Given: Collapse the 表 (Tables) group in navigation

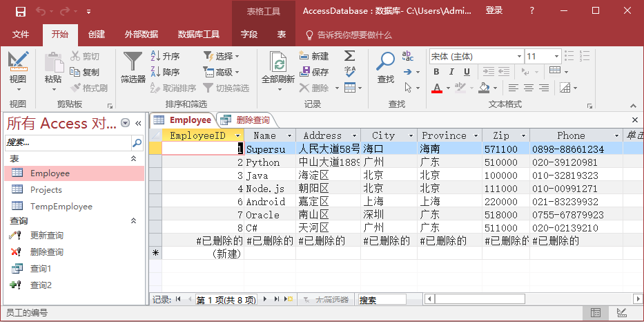Looking at the screenshot, I should click(134, 159).
